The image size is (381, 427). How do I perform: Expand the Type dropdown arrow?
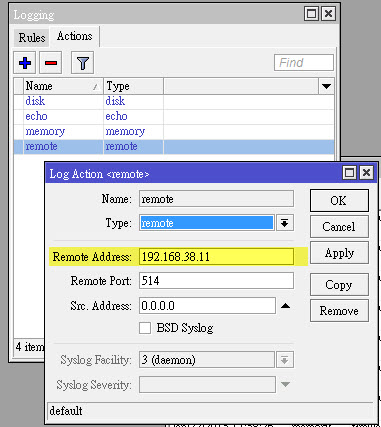coord(285,223)
